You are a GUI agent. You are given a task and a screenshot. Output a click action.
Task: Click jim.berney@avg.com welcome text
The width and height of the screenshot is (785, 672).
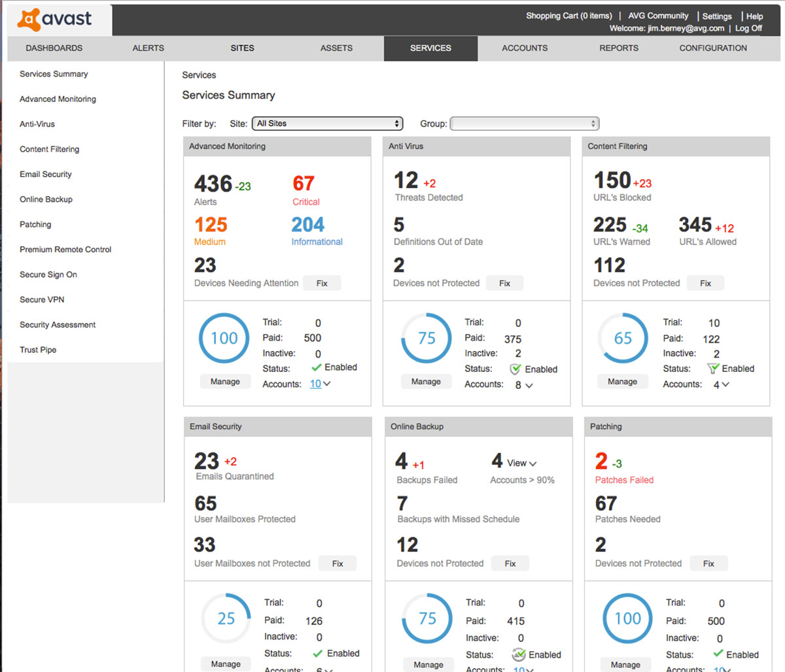pyautogui.click(x=686, y=28)
